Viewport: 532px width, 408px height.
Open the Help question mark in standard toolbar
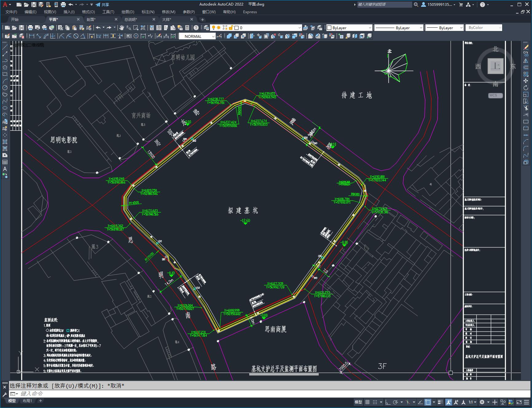tap(196, 28)
